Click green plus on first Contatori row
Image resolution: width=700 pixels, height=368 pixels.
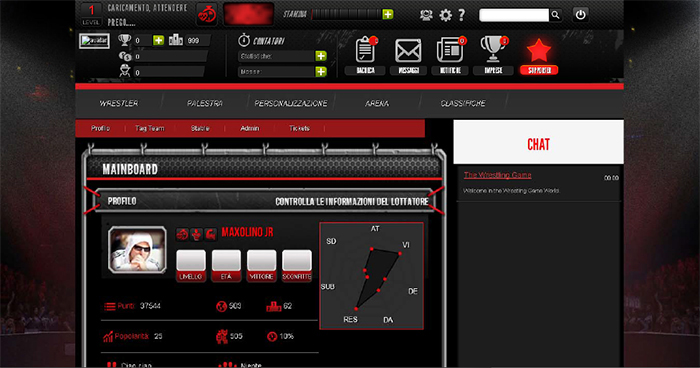(x=321, y=56)
